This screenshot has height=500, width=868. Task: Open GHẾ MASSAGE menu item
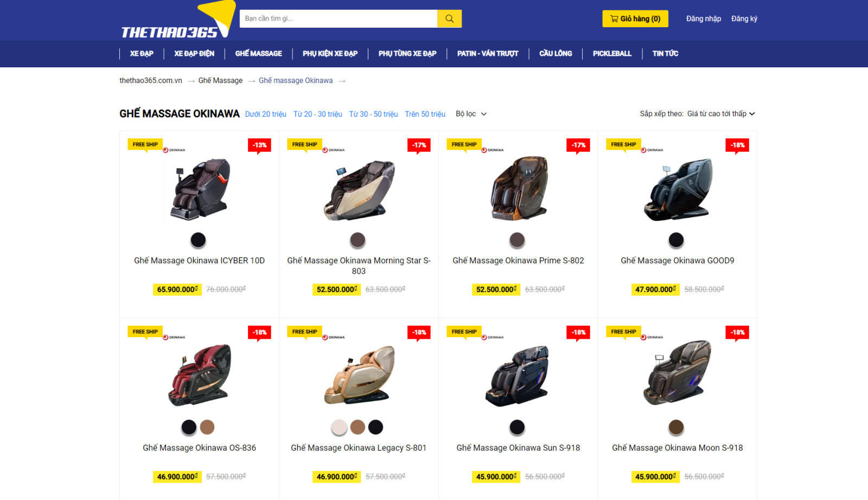258,54
